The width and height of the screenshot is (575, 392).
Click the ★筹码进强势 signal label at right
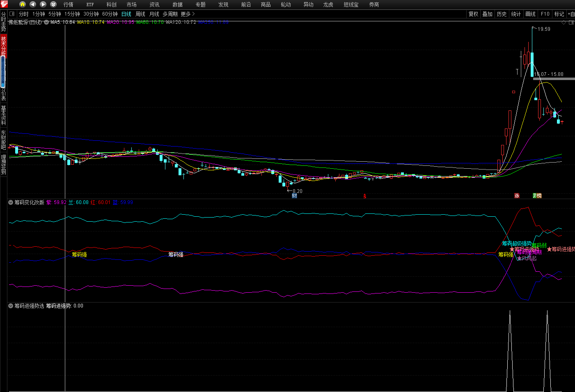coord(561,249)
